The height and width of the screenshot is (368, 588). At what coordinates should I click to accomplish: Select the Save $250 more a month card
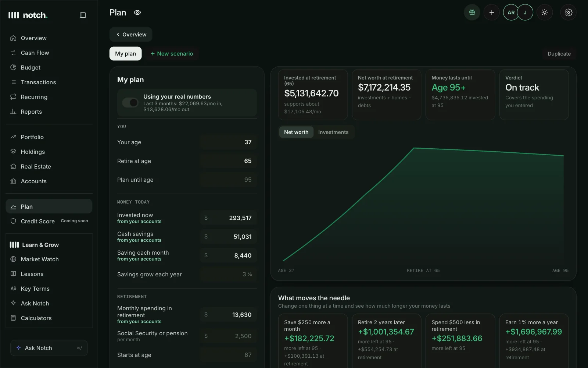[313, 341]
